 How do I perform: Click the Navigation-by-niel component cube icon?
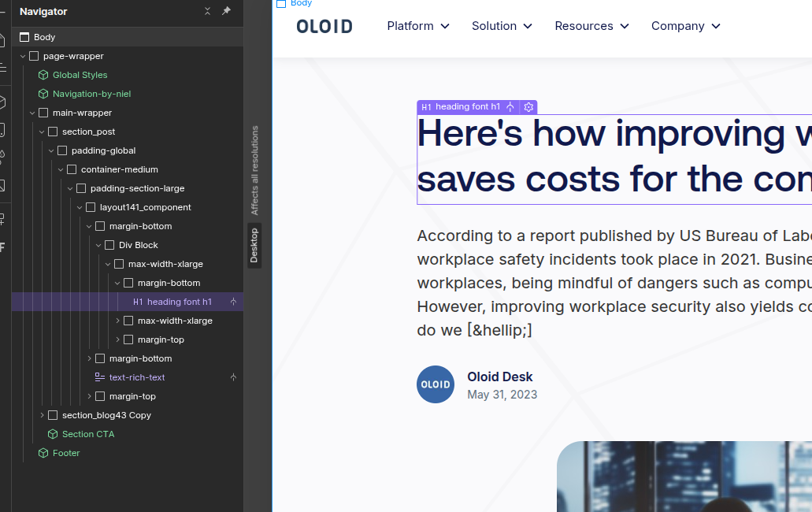click(43, 94)
